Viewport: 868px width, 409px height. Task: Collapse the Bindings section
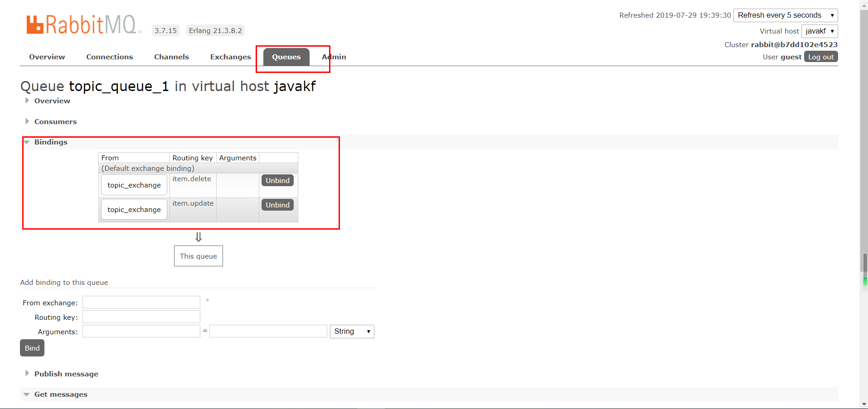(51, 142)
